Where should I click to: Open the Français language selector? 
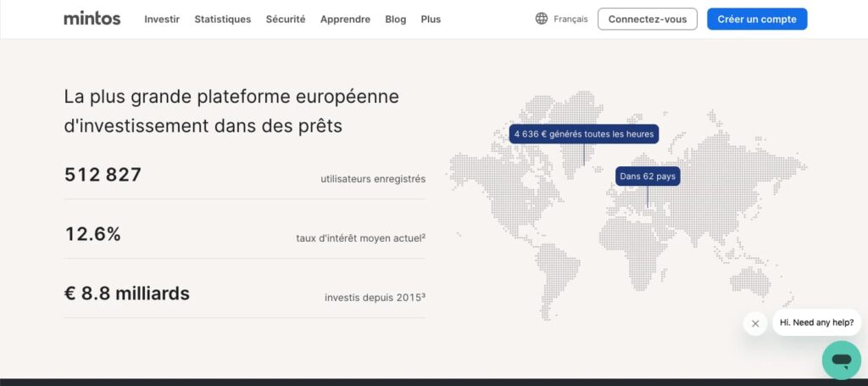(x=570, y=19)
